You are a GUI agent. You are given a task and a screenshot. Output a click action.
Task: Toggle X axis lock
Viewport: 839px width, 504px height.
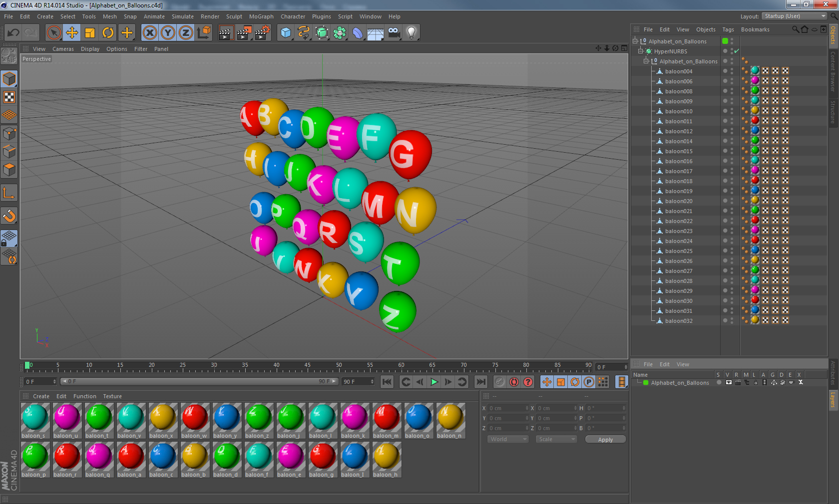[x=149, y=33]
